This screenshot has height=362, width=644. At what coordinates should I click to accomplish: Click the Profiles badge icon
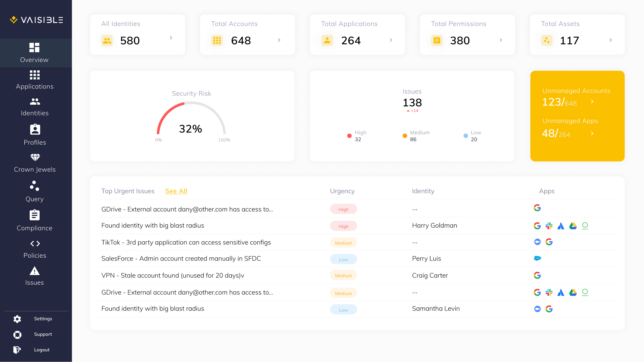[x=35, y=129]
